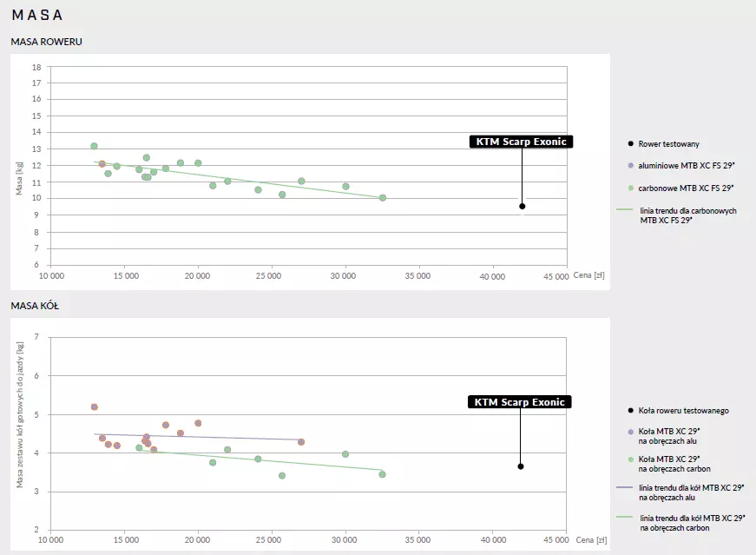This screenshot has height=555, width=756.
Task: Click the purple dot beside 'na obręczach alu' wheels legend
Action: tap(631, 432)
